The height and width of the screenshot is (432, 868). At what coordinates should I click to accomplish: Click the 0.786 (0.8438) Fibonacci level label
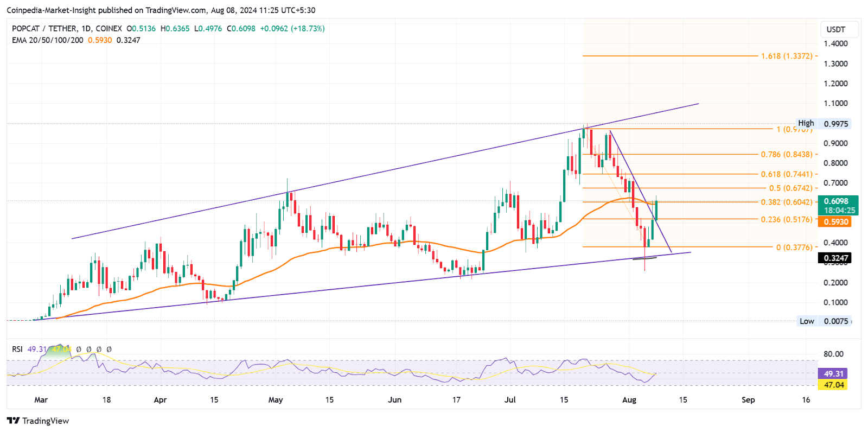pyautogui.click(x=787, y=154)
